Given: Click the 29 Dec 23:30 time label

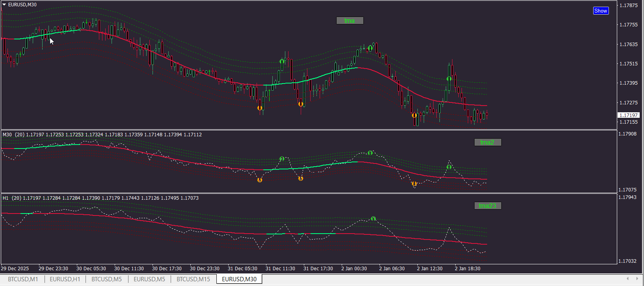Looking at the screenshot, I should pyautogui.click(x=53, y=269).
